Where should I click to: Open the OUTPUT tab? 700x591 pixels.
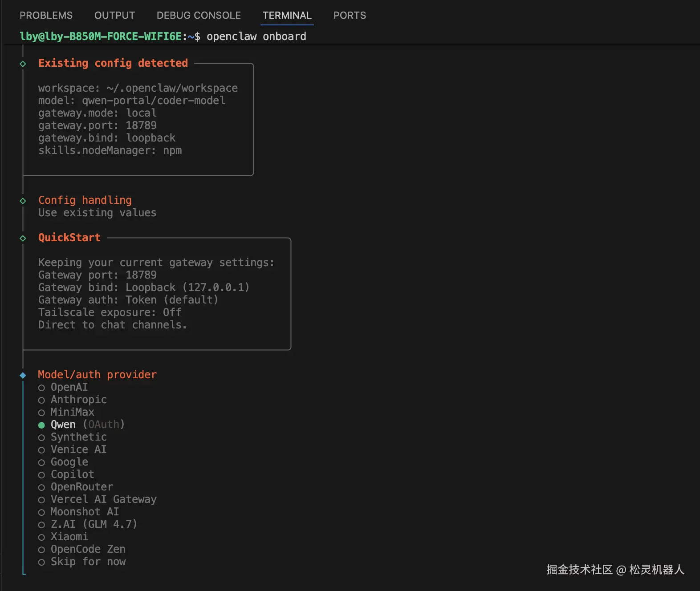114,16
